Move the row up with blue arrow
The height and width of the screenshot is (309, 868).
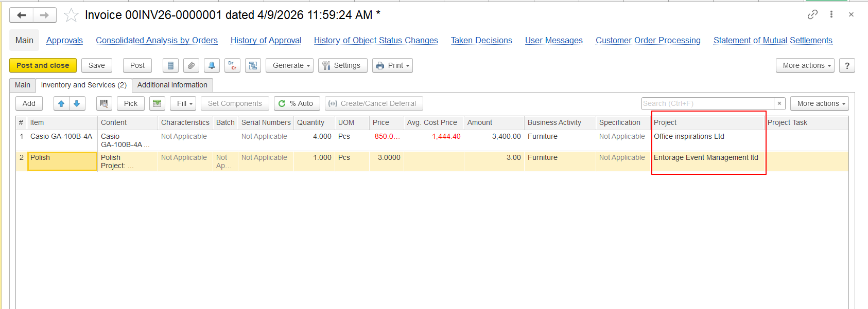pos(61,103)
